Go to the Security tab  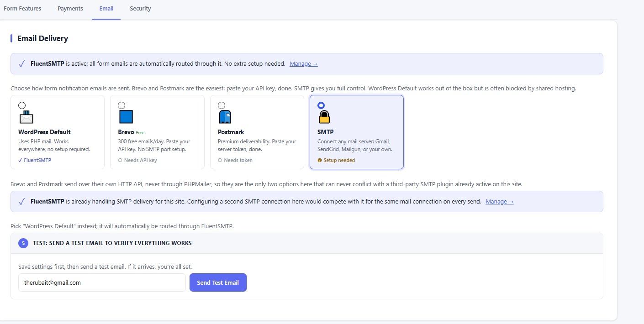(x=140, y=8)
